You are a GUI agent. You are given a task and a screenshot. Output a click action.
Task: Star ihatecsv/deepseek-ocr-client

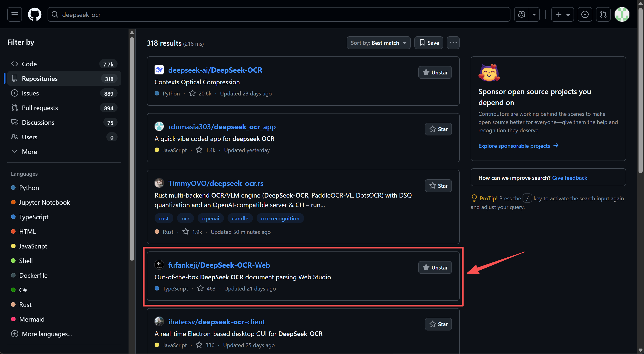[438, 324]
